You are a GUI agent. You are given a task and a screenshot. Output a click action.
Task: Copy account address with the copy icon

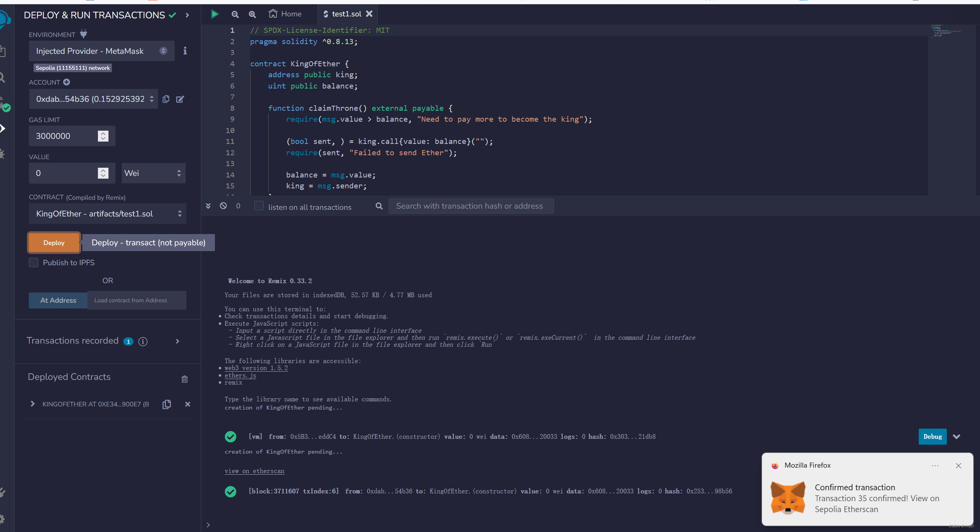[x=166, y=99]
